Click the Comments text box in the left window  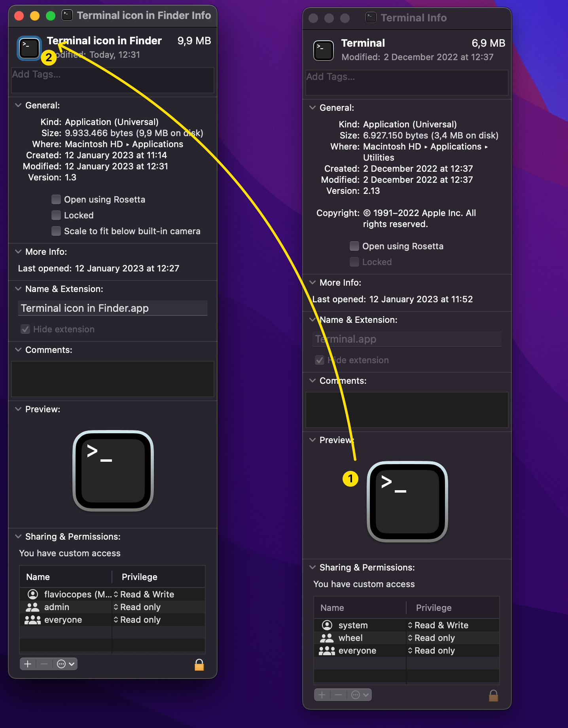pos(112,379)
